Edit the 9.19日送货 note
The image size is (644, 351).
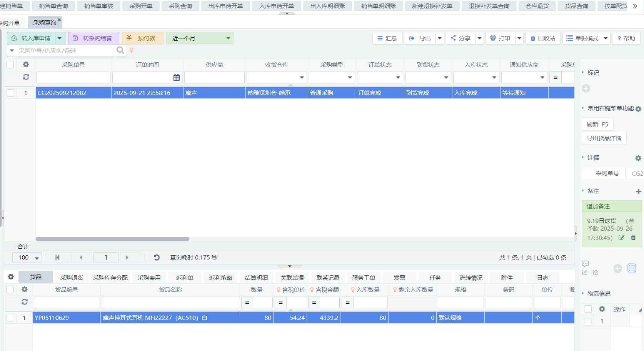point(621,238)
